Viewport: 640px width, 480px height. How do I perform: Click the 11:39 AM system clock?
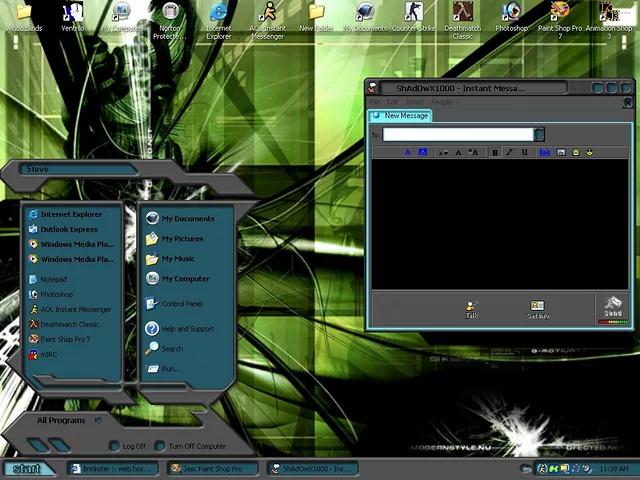click(x=614, y=469)
